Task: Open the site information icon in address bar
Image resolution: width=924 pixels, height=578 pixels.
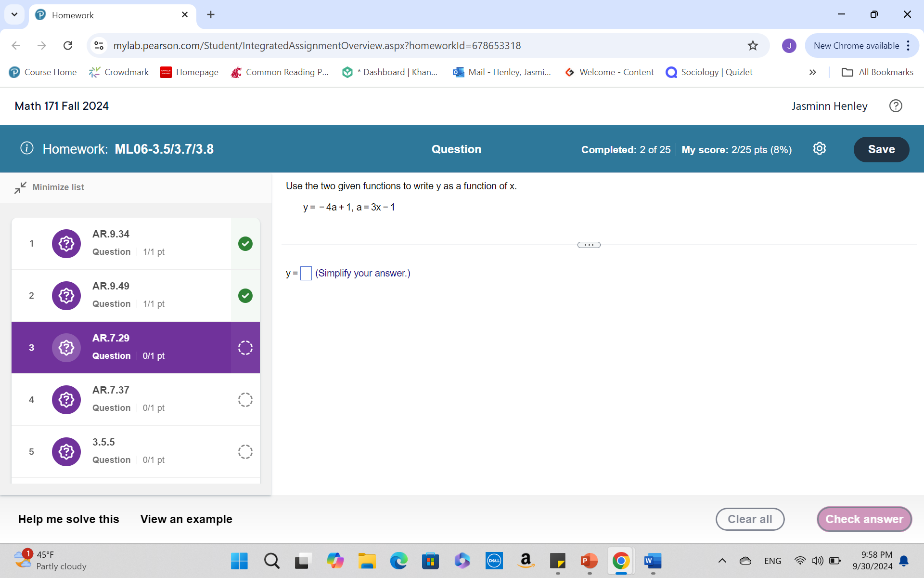Action: click(99, 46)
